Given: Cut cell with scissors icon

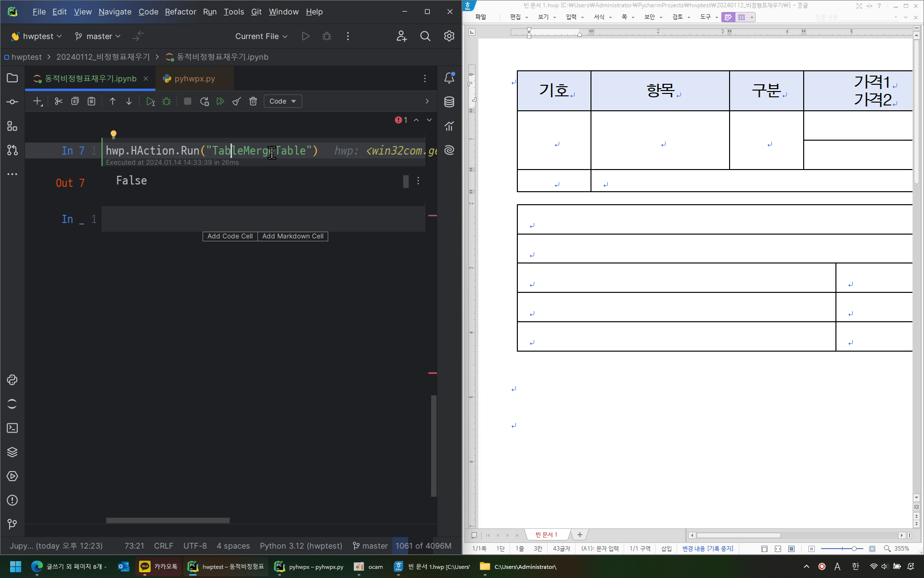Looking at the screenshot, I should [59, 101].
